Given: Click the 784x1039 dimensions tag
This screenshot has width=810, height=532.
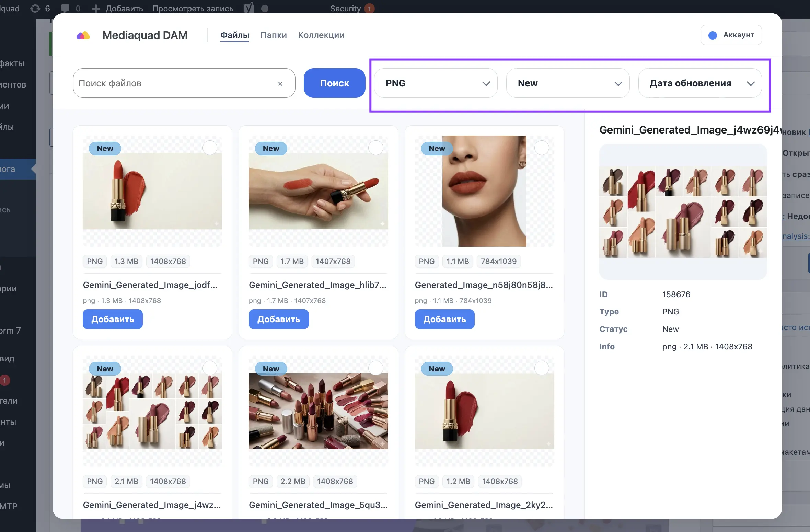Looking at the screenshot, I should [x=499, y=261].
